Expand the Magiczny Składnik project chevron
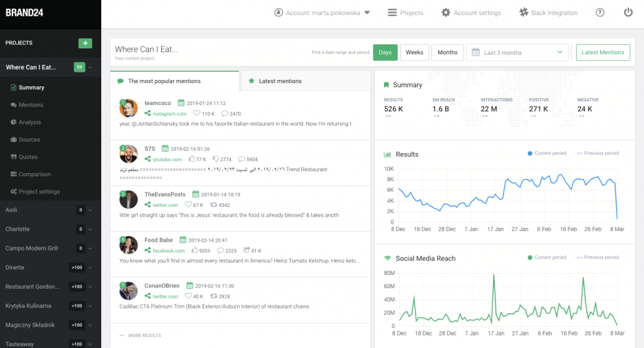Image resolution: width=644 pixels, height=348 pixels. 90,325
